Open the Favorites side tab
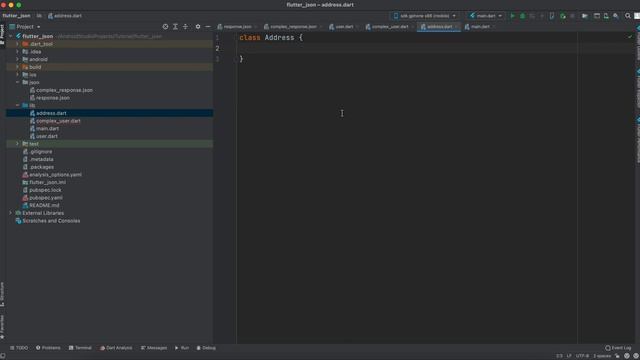Screen dimensions: 640x360 point(2,327)
